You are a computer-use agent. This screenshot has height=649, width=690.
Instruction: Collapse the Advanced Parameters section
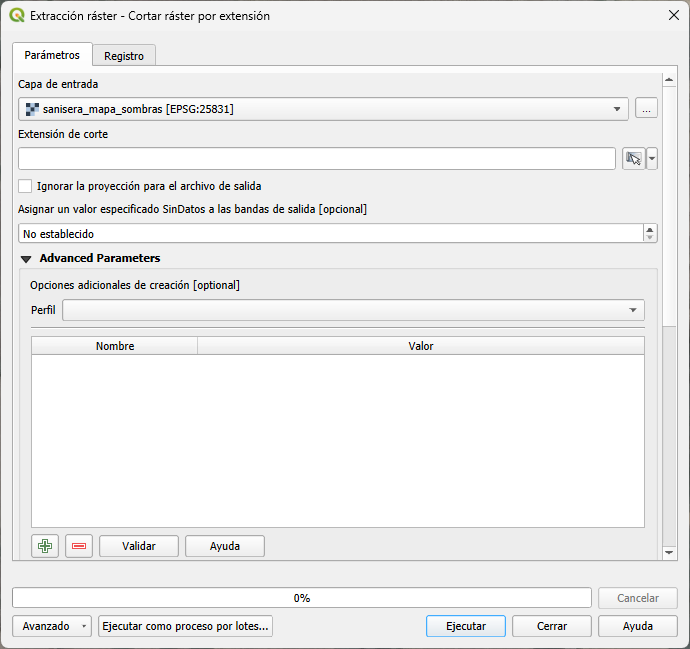click(26, 259)
